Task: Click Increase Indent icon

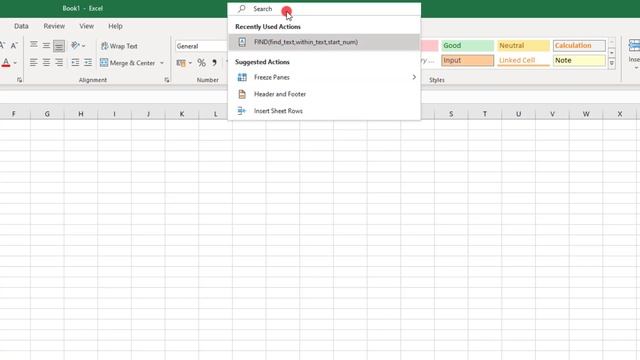Action: 88,62
